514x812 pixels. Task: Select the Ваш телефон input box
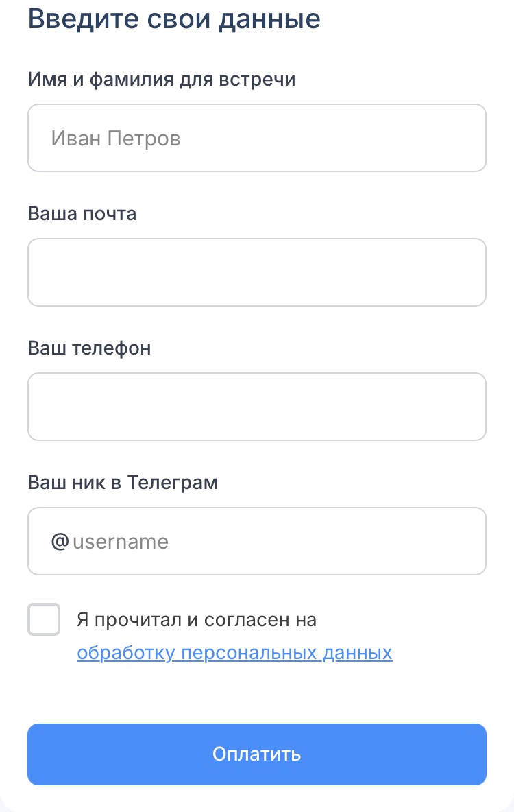tap(256, 407)
